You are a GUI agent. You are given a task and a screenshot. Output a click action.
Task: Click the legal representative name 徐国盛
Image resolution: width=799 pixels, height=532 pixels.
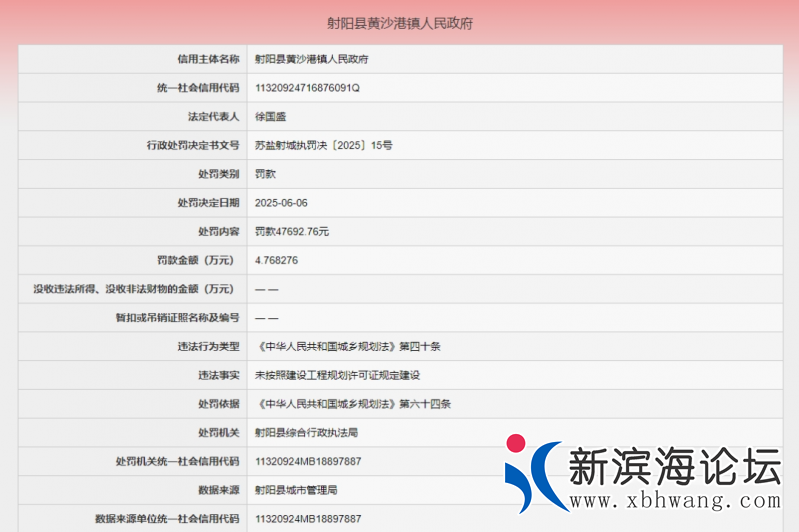tap(271, 116)
